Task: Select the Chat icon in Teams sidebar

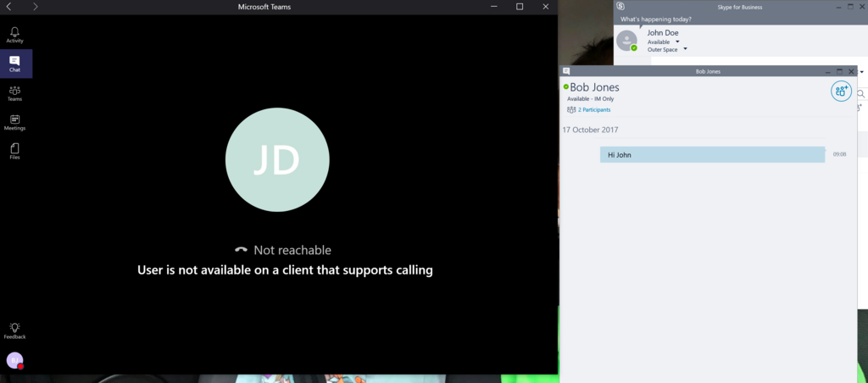Action: pos(15,64)
